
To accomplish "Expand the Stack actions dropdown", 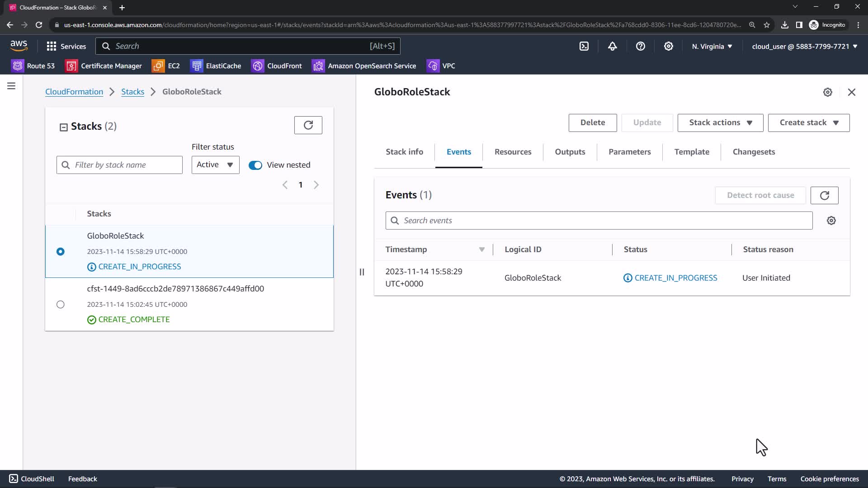I will pos(720,123).
